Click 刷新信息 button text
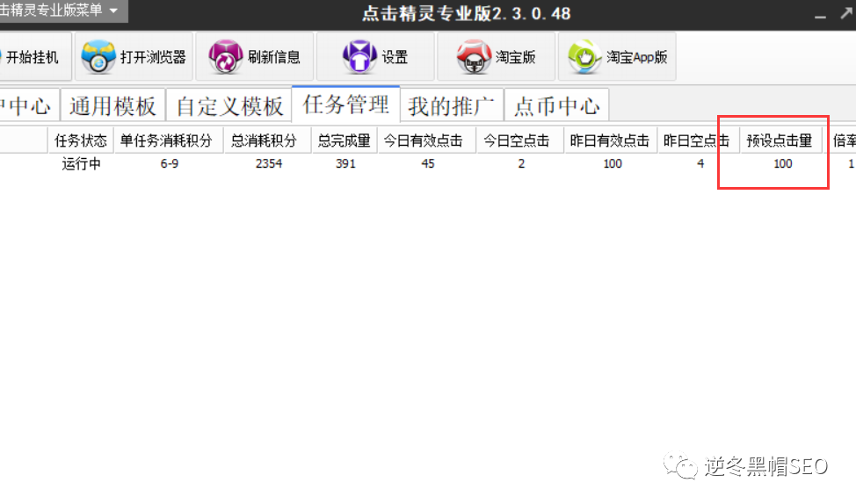The width and height of the screenshot is (856, 504). pyautogui.click(x=274, y=57)
